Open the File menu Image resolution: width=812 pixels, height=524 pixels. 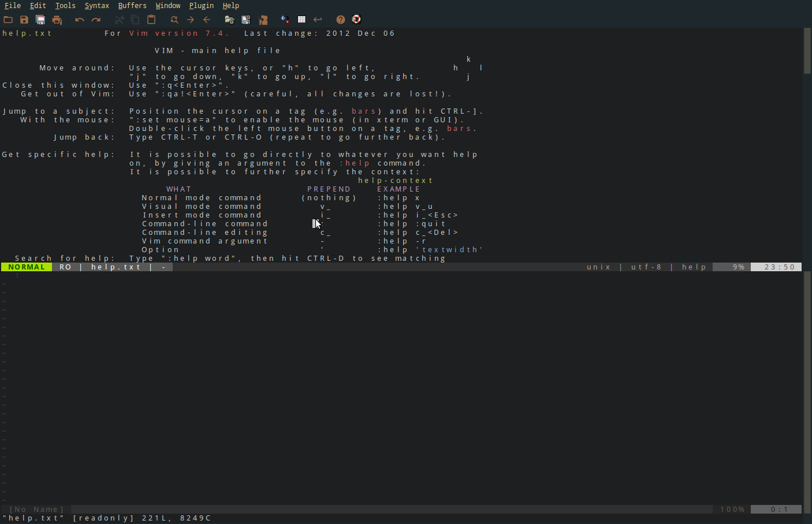pos(13,5)
